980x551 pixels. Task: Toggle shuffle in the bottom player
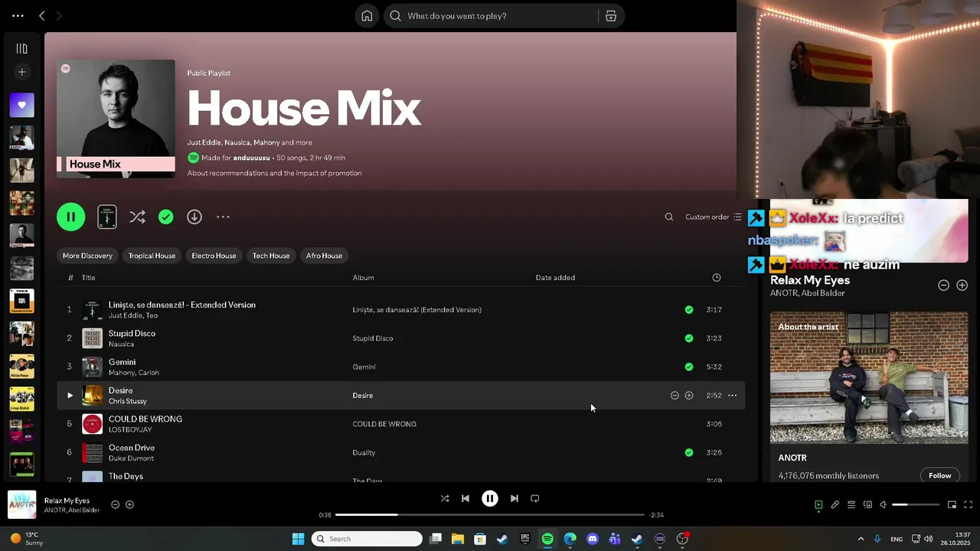coord(445,498)
